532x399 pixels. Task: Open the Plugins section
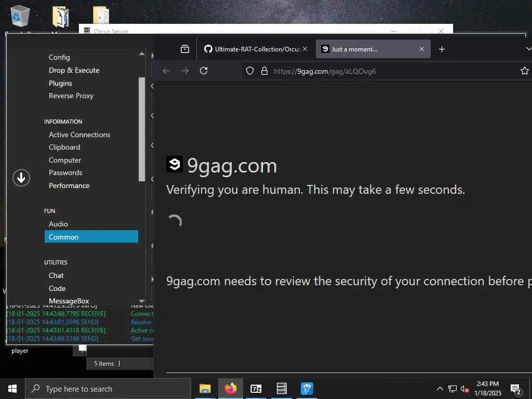(60, 83)
